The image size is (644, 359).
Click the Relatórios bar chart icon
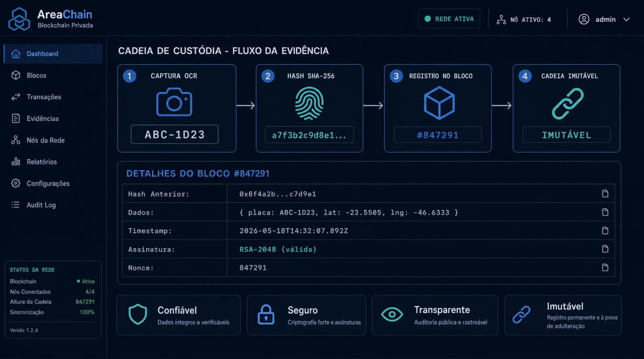[x=16, y=162]
